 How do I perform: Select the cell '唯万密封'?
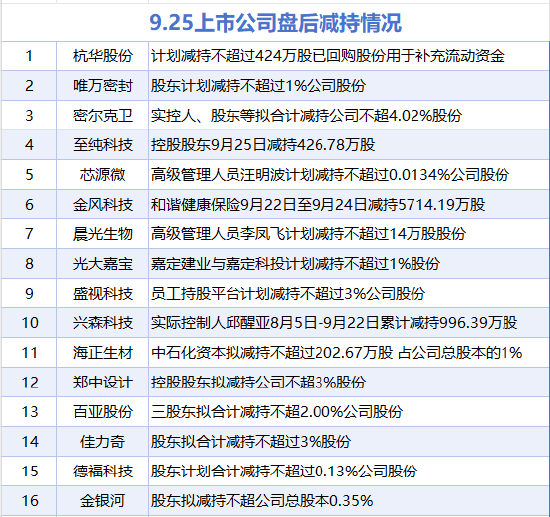tap(102, 86)
